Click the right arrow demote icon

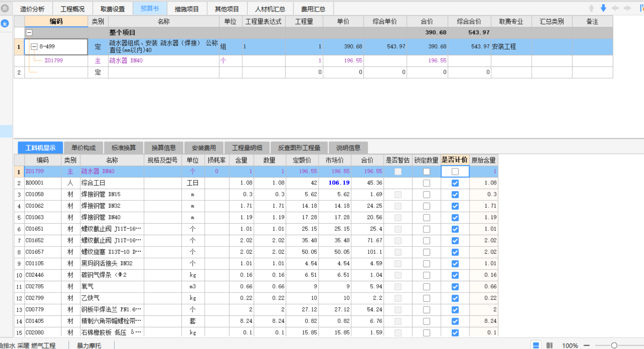(627, 8)
